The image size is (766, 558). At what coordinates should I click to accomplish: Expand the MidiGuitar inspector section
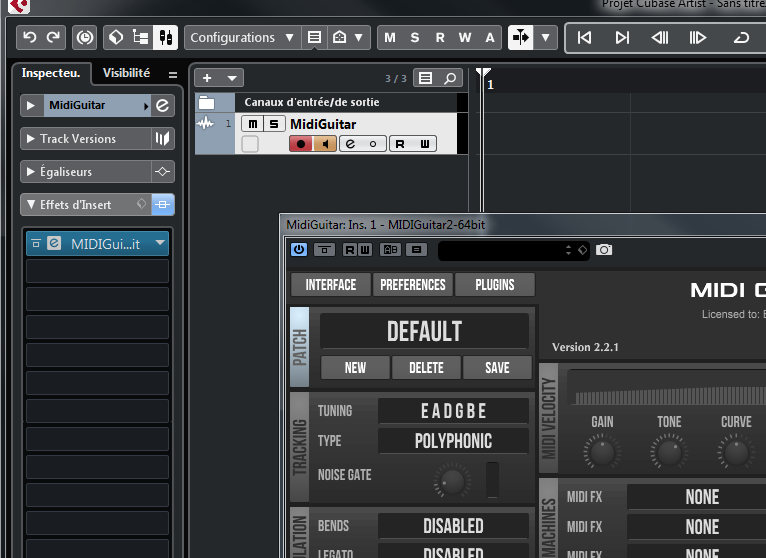(31, 106)
